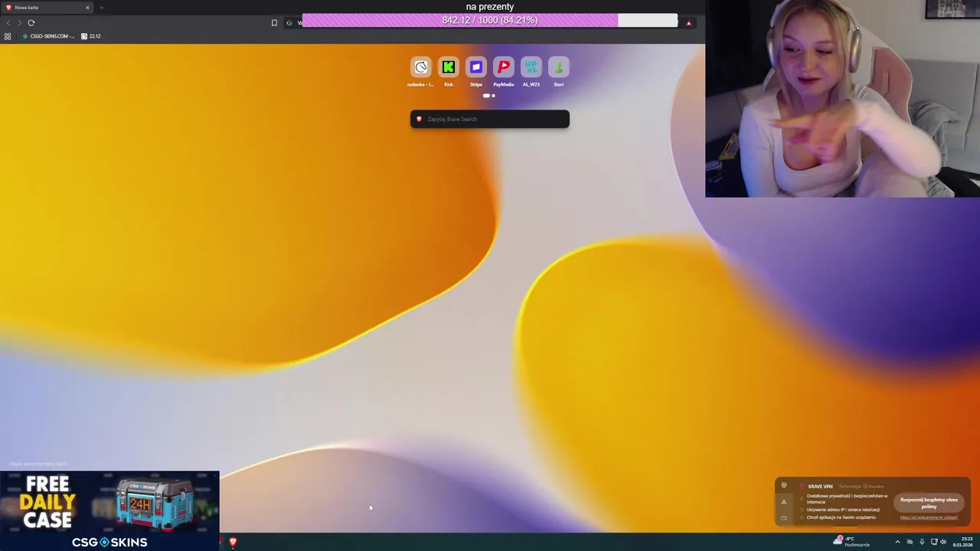
Task: Click the Free Daily Case banner
Action: (109, 510)
